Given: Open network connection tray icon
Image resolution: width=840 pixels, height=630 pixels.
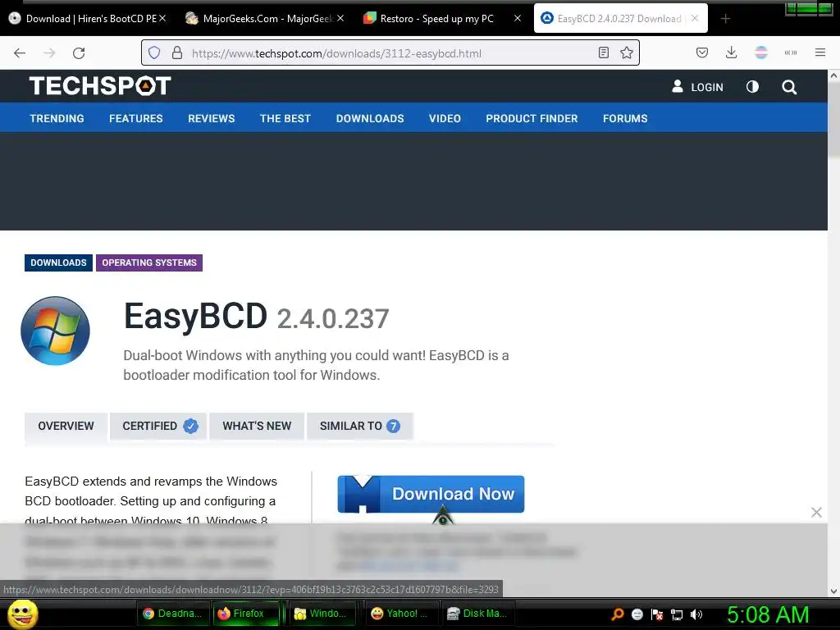Looking at the screenshot, I should (677, 614).
